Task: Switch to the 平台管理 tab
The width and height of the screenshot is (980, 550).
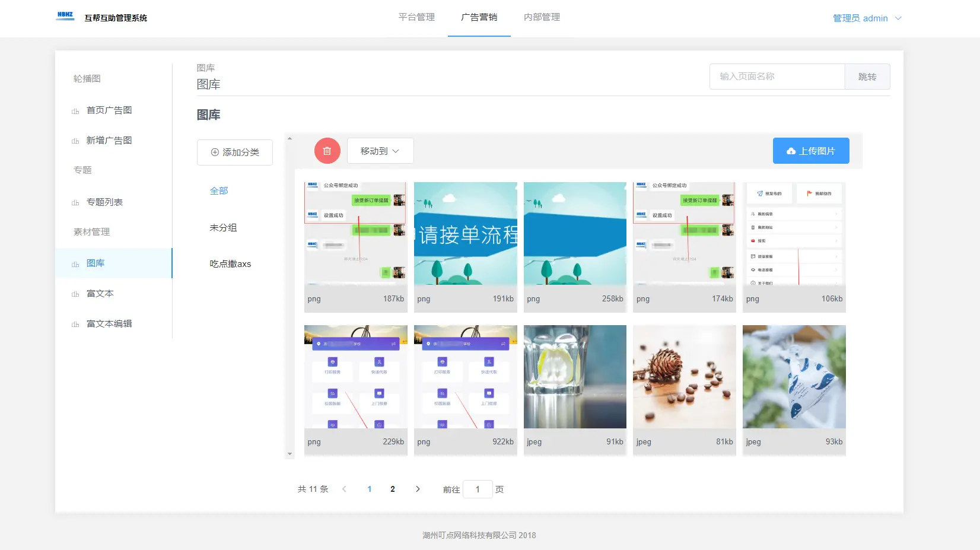Action: [x=416, y=17]
